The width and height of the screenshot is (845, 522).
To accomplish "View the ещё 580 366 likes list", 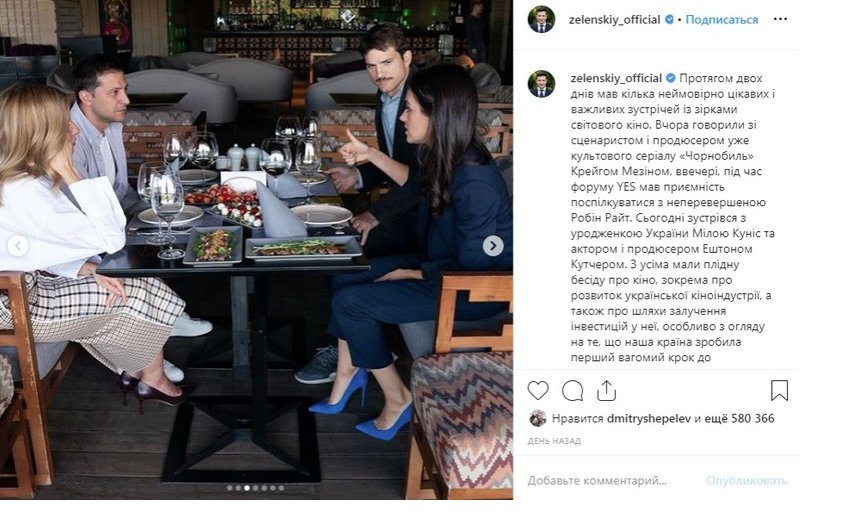I will pos(739,419).
